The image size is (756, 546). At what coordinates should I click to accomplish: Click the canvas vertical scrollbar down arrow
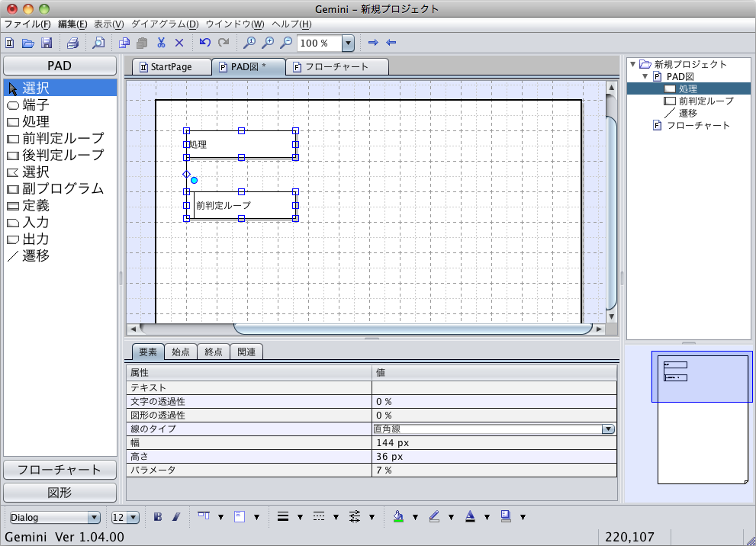611,316
